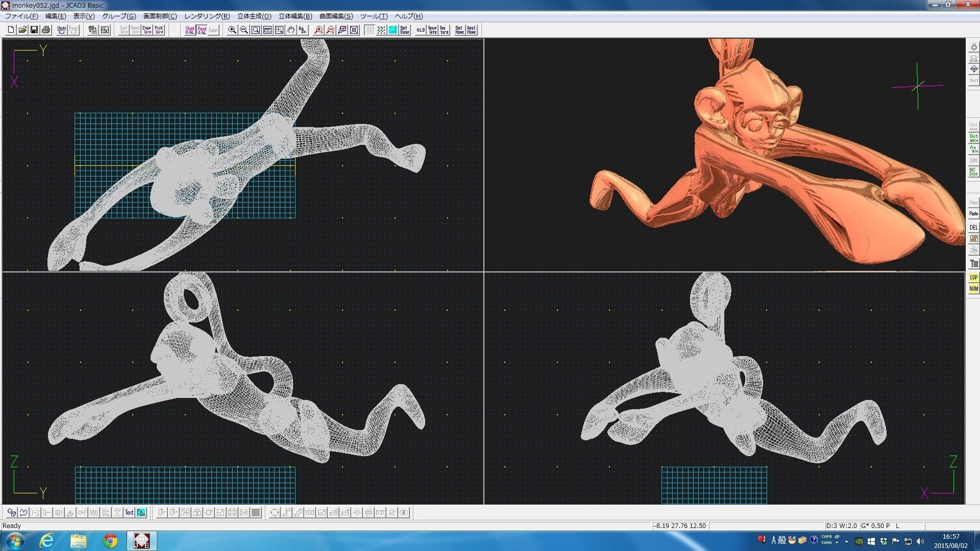The height and width of the screenshot is (551, 980).
Task: Click the Paste button in right sidebar
Action: 973,214
